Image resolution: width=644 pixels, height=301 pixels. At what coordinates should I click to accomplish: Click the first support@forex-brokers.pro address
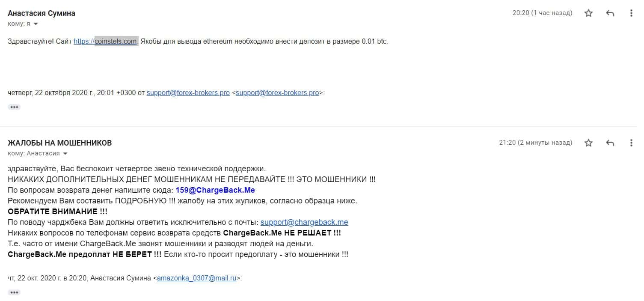[x=188, y=92]
